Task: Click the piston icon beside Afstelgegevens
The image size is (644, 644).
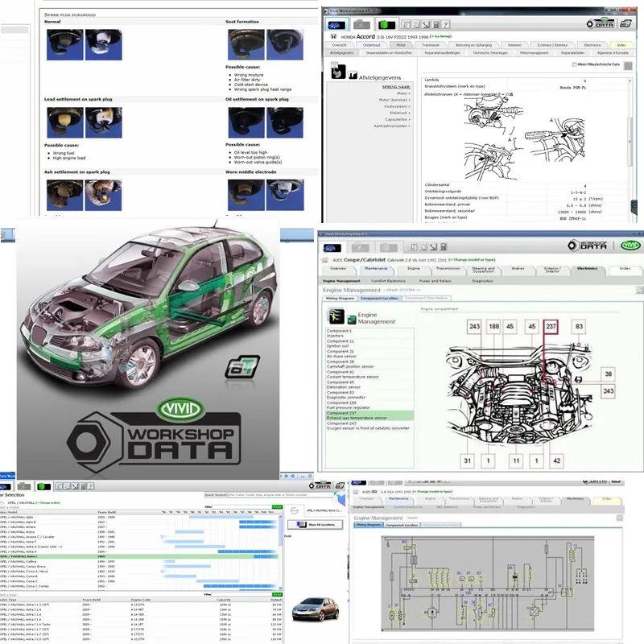Action: tap(338, 71)
